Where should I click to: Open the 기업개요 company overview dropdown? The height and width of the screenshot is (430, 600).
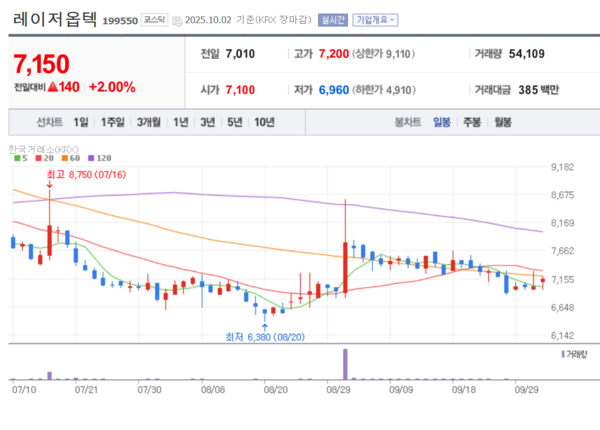tap(375, 19)
